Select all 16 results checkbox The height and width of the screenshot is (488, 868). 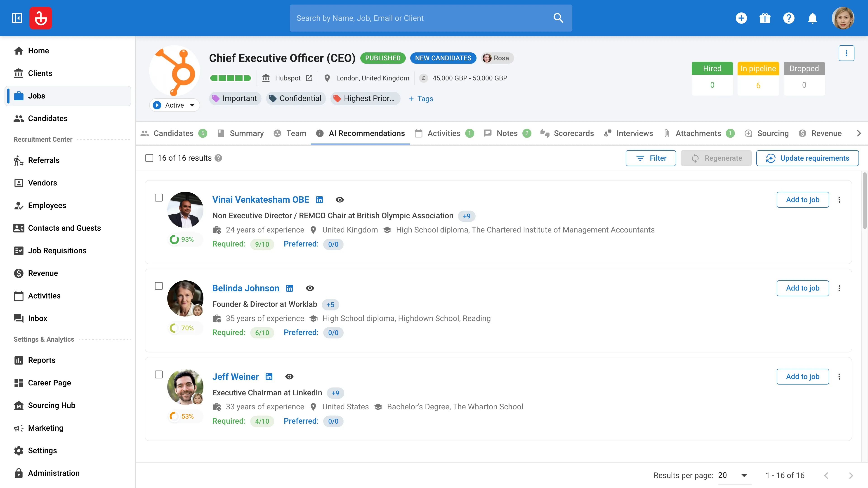[149, 158]
